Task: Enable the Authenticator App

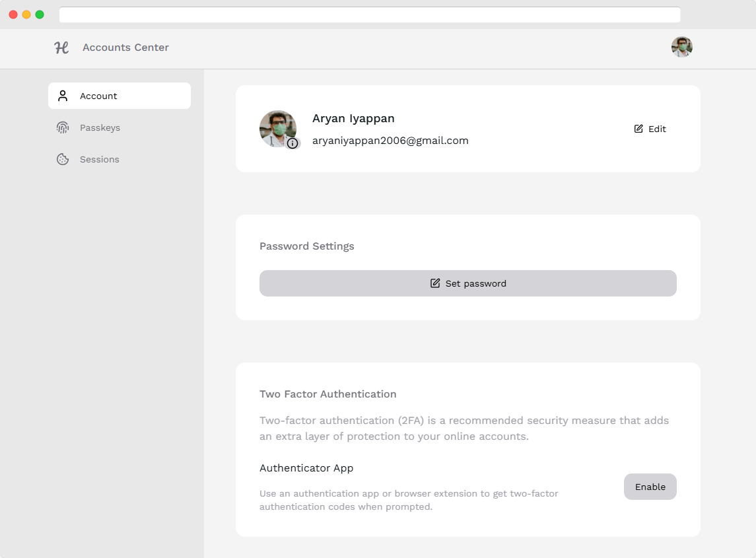Action: pos(650,487)
